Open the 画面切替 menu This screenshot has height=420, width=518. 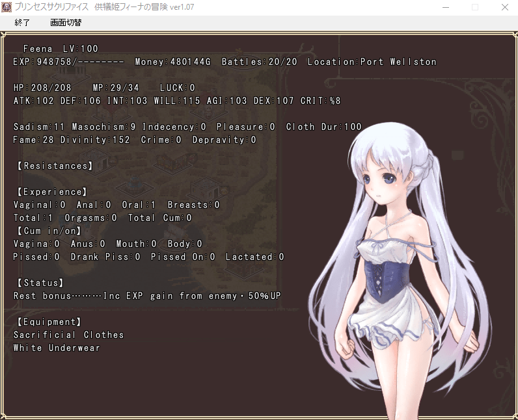[66, 22]
